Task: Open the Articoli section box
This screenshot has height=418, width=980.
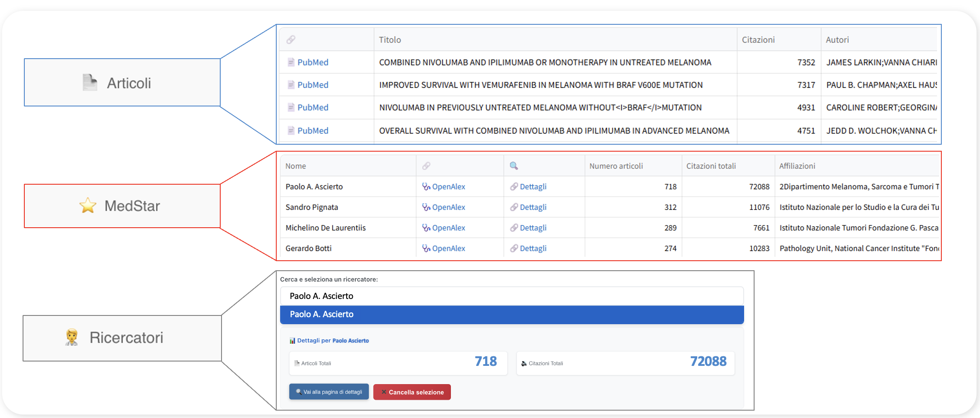Action: click(x=122, y=83)
